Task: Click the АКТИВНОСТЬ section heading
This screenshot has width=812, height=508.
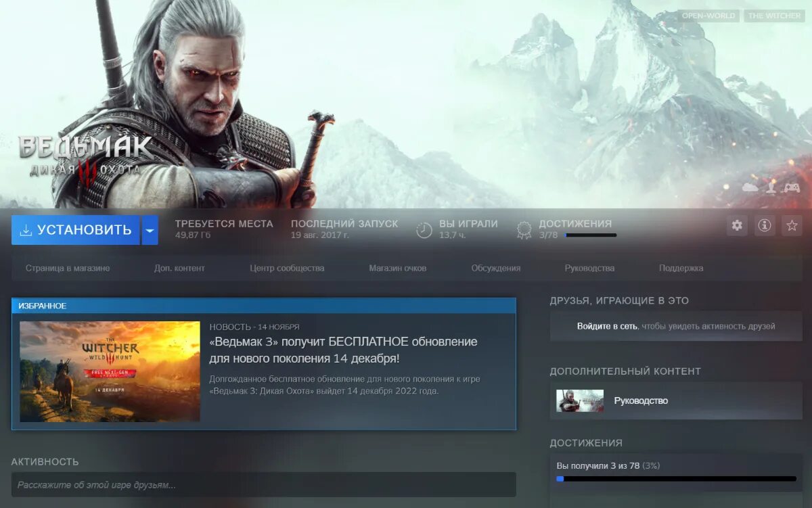Action: coord(45,462)
